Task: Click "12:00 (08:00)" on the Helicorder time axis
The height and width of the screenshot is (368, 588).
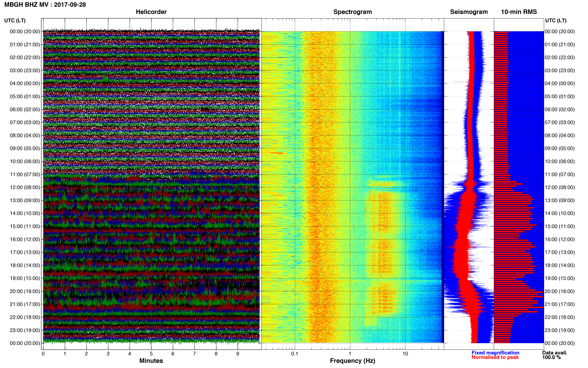Action: pos(25,187)
